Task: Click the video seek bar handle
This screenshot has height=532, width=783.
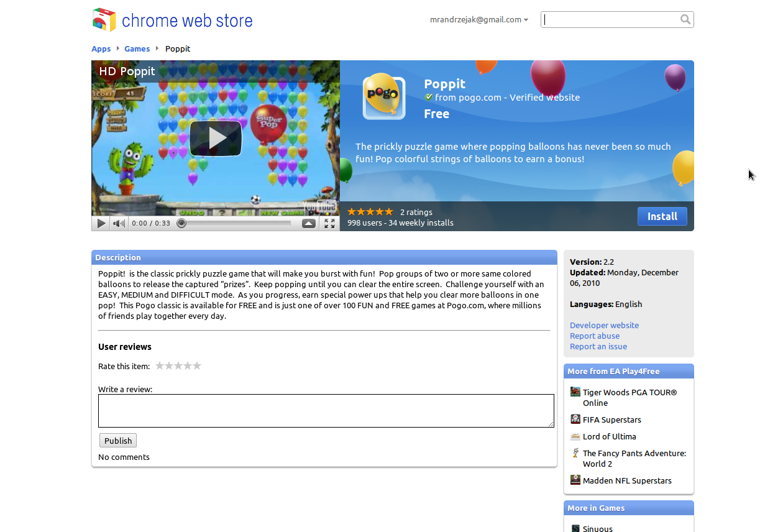Action: (181, 223)
